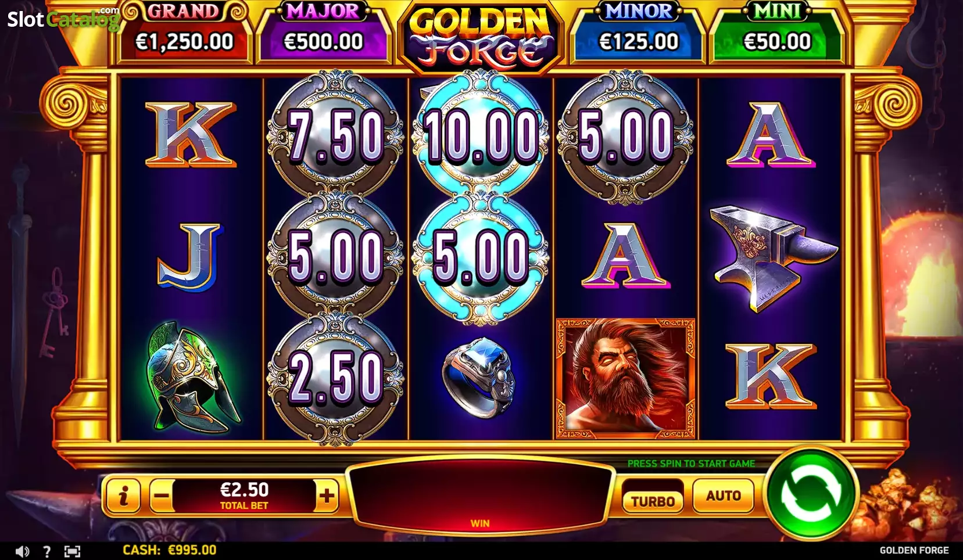Open the info paytable icon
The image size is (963, 560).
(123, 496)
